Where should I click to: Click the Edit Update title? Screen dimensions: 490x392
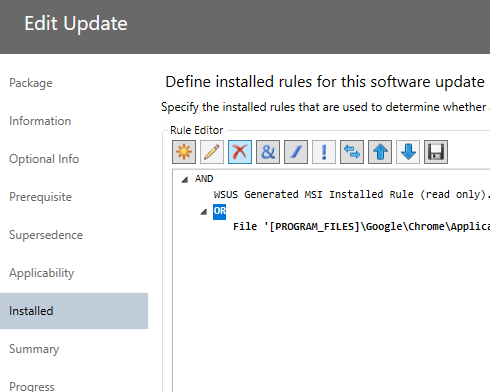76,24
